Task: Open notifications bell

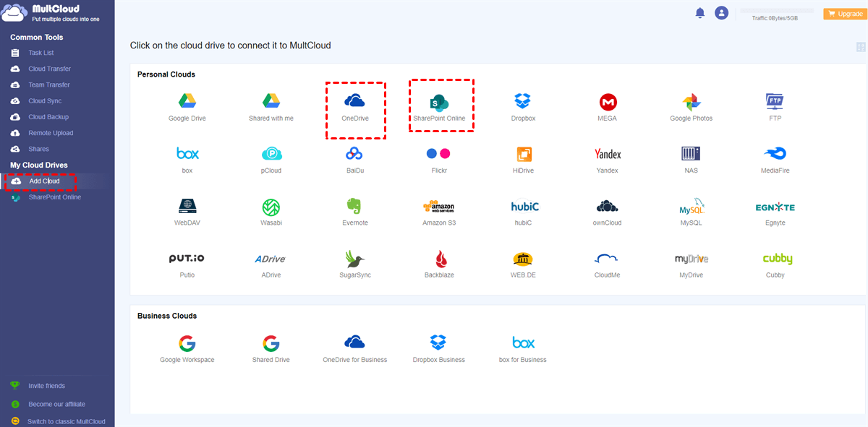Action: (x=699, y=13)
